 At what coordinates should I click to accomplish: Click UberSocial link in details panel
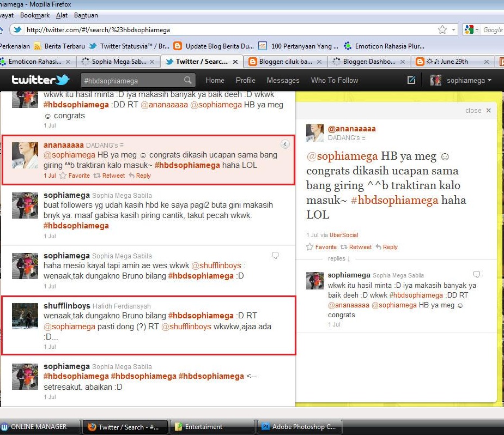click(344, 235)
